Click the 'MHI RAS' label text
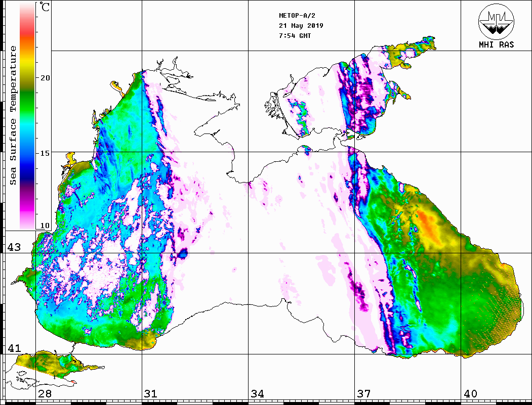 (x=497, y=44)
